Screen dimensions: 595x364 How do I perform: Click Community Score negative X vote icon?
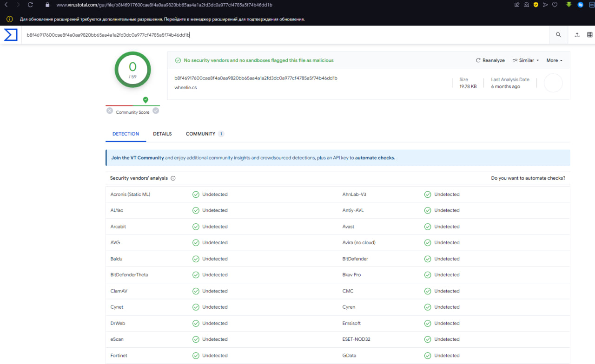click(110, 110)
